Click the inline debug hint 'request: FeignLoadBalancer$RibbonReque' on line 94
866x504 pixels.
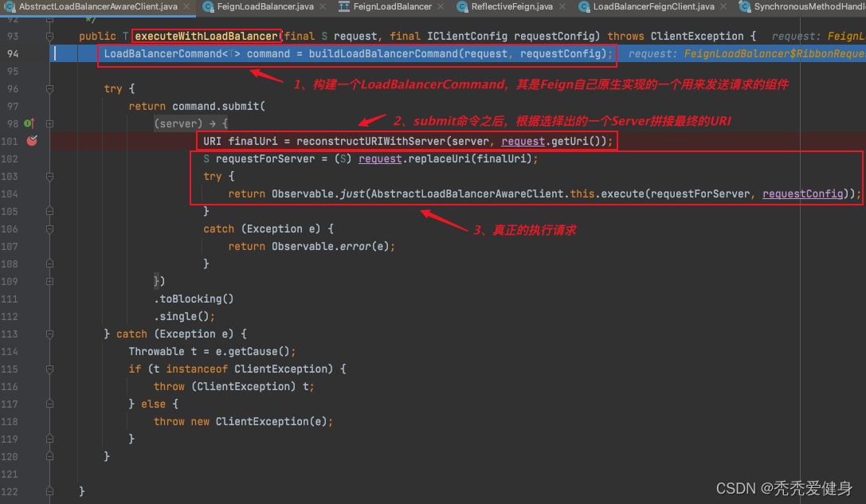point(746,53)
